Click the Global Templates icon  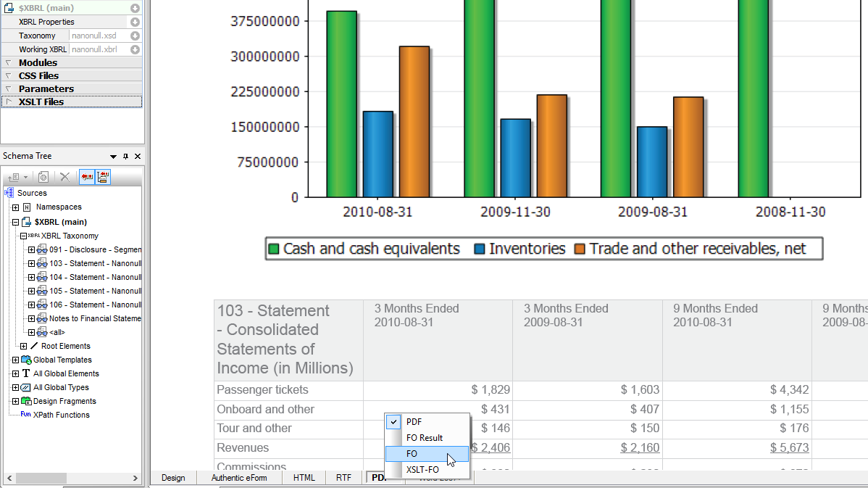(x=26, y=360)
